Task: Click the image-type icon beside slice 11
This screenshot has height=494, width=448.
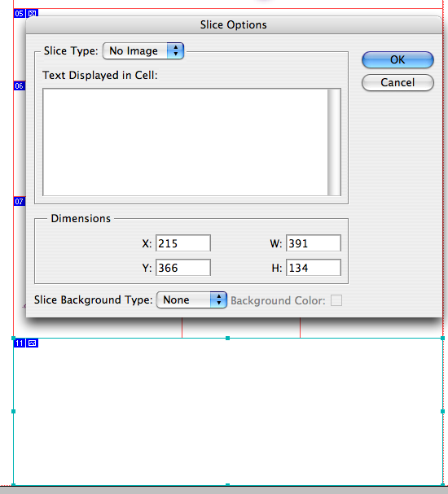Action: 32,343
